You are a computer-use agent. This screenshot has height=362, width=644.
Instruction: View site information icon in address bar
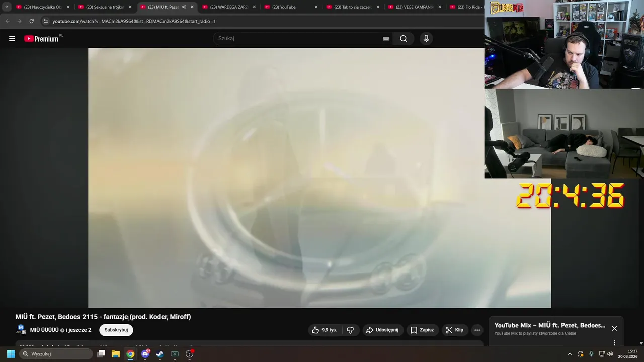click(x=46, y=21)
